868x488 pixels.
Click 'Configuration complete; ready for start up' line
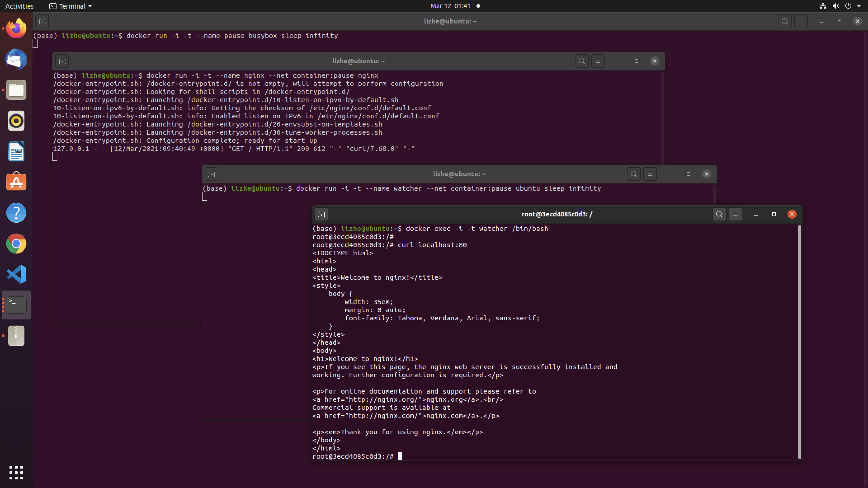(185, 141)
